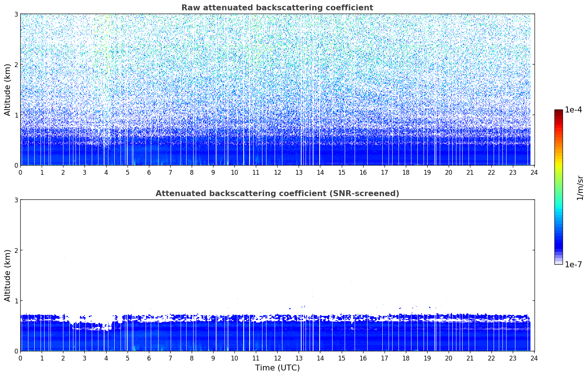Image resolution: width=588 pixels, height=376 pixels.
Task: Pick the dark red top of the colorbar
Action: point(559,112)
